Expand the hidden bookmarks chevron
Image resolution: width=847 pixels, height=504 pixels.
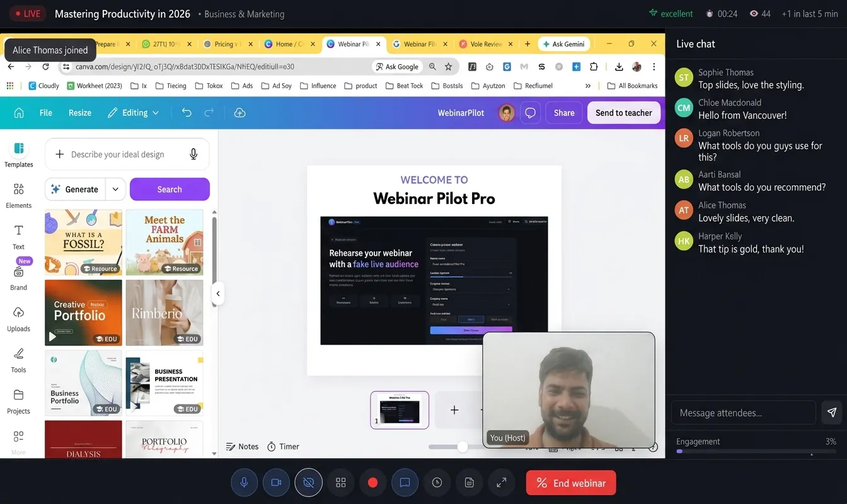[588, 86]
